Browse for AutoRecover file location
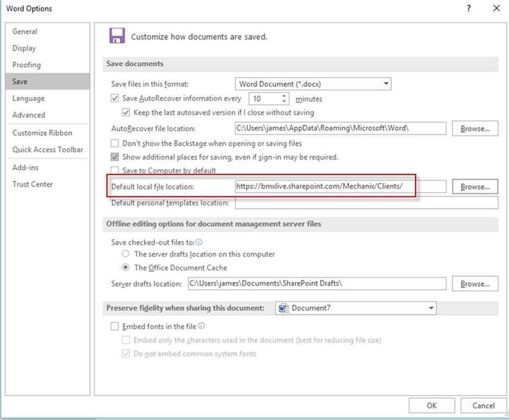This screenshot has width=509, height=420. (475, 129)
